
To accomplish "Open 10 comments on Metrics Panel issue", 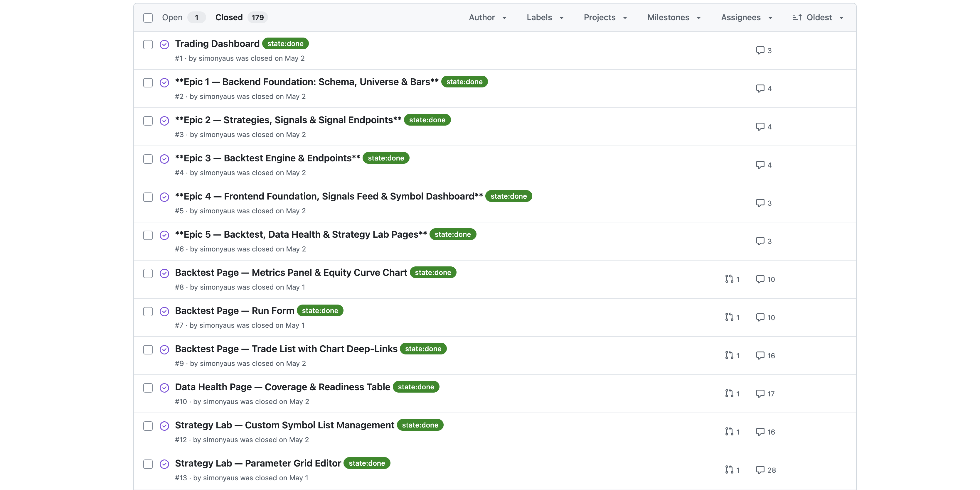I will [765, 279].
